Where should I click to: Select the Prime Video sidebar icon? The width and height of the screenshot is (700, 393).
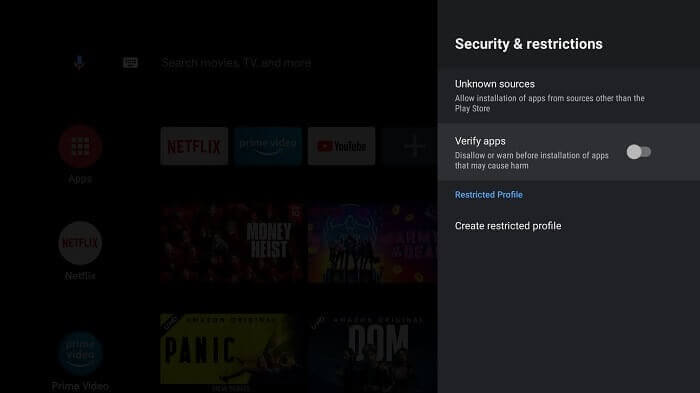click(80, 353)
